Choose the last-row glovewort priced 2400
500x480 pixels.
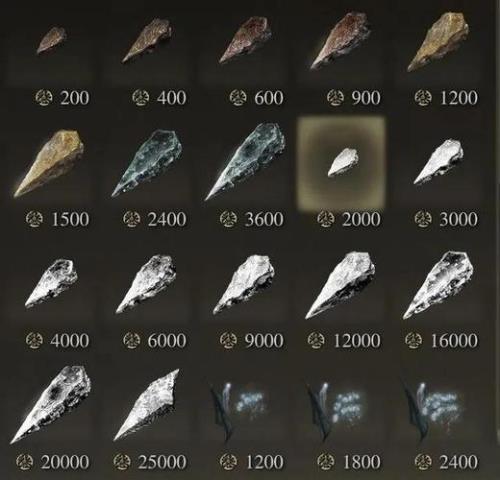433,410
